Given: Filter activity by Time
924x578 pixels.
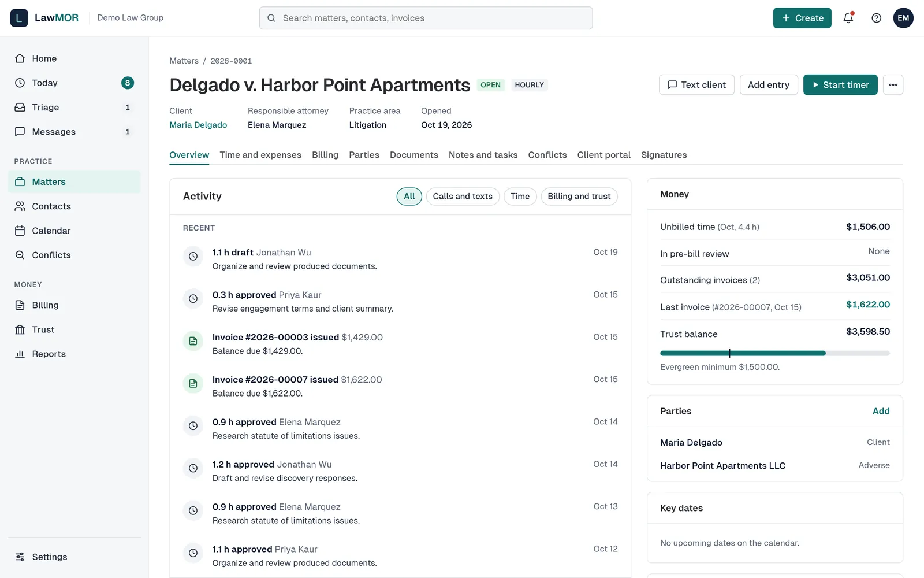Looking at the screenshot, I should (520, 197).
